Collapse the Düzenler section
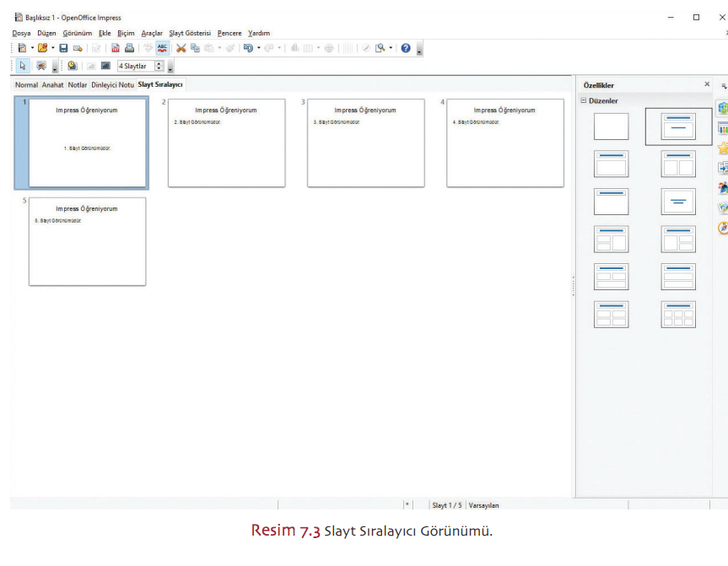The width and height of the screenshot is (728, 566). pos(583,101)
